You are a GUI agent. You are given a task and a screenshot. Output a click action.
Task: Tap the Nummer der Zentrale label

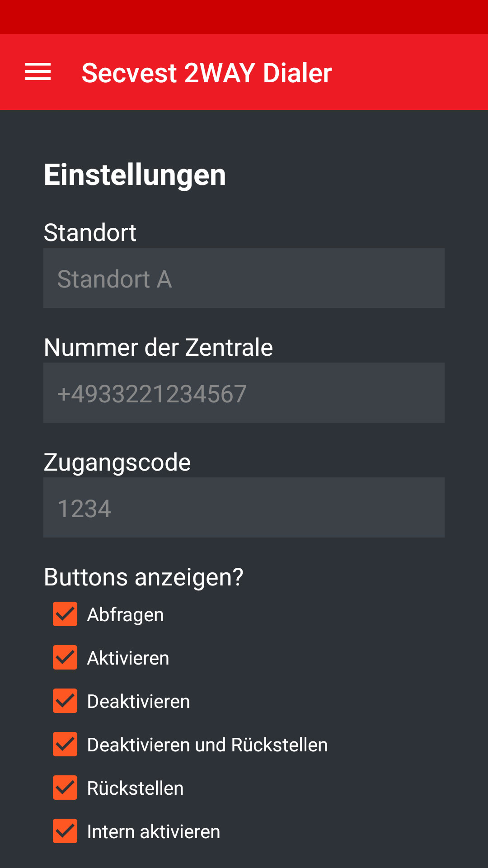click(158, 348)
